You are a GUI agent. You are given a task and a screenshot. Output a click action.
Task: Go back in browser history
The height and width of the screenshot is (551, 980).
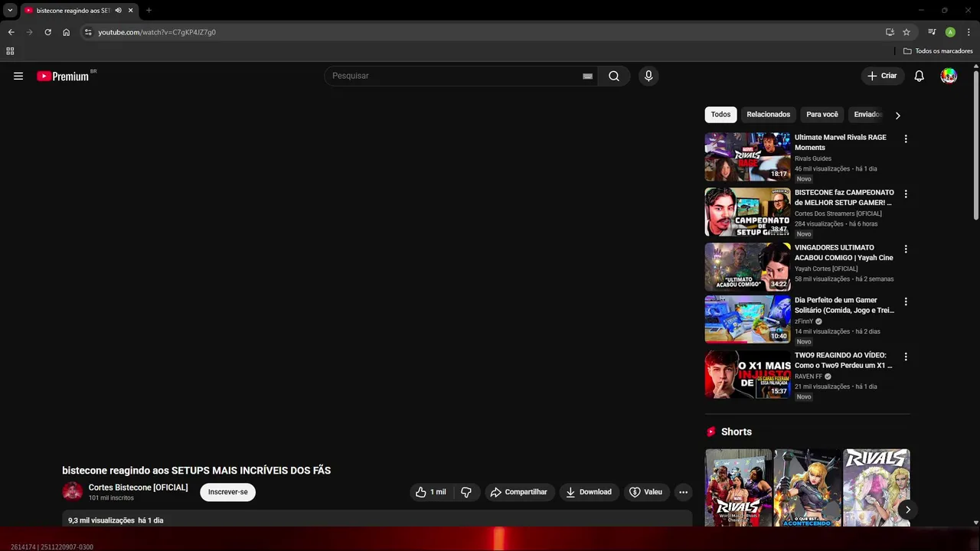click(11, 32)
